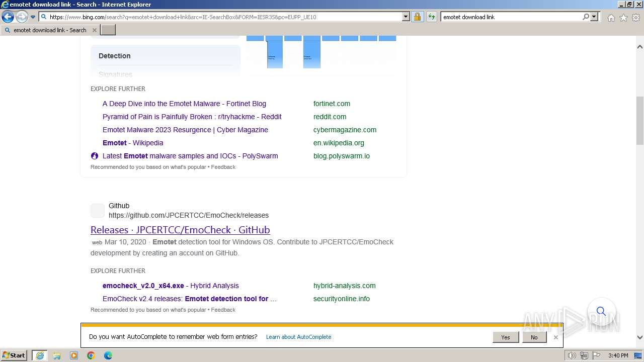Click cybermagazine.com domain text

click(345, 130)
